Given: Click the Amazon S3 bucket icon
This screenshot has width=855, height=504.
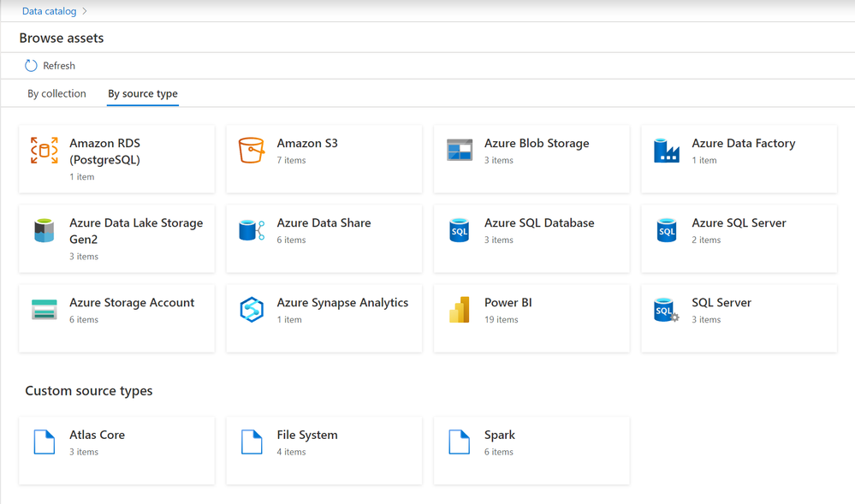Looking at the screenshot, I should click(252, 150).
